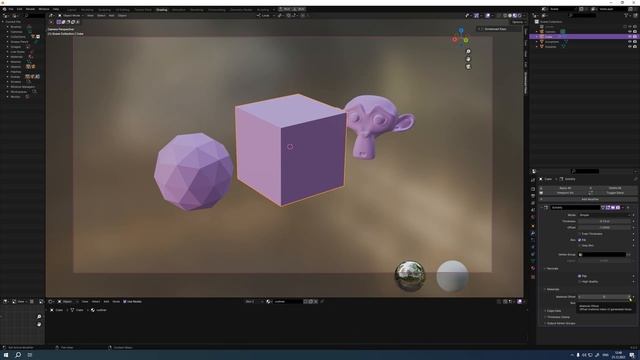Hide the Suzanne row with its eye icon
The width and height of the screenshot is (640, 360).
[x=630, y=47]
